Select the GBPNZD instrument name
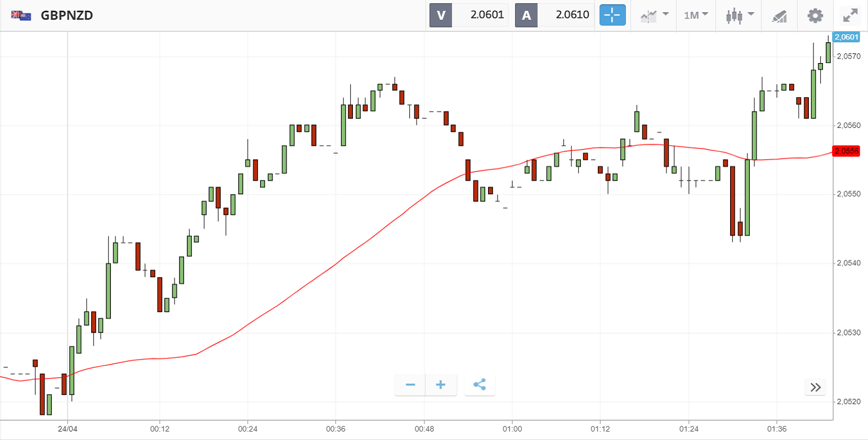Screen dimensions: 868x440 click(67, 15)
